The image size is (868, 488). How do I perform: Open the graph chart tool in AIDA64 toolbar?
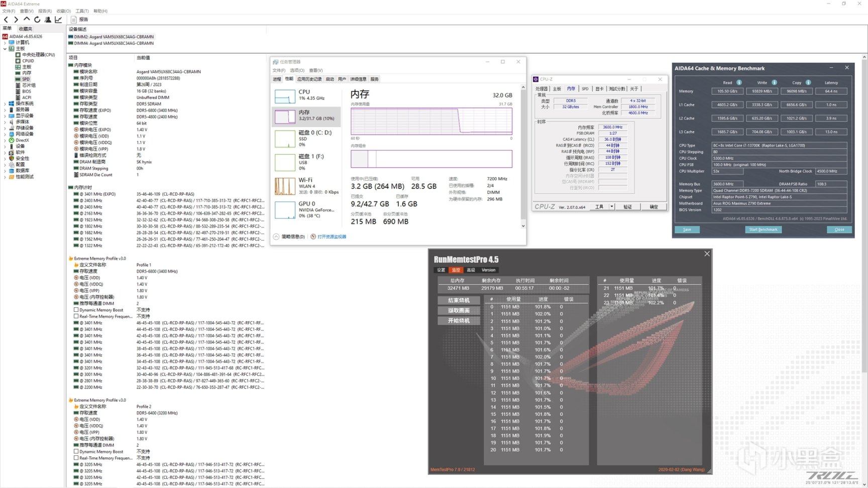tap(58, 20)
